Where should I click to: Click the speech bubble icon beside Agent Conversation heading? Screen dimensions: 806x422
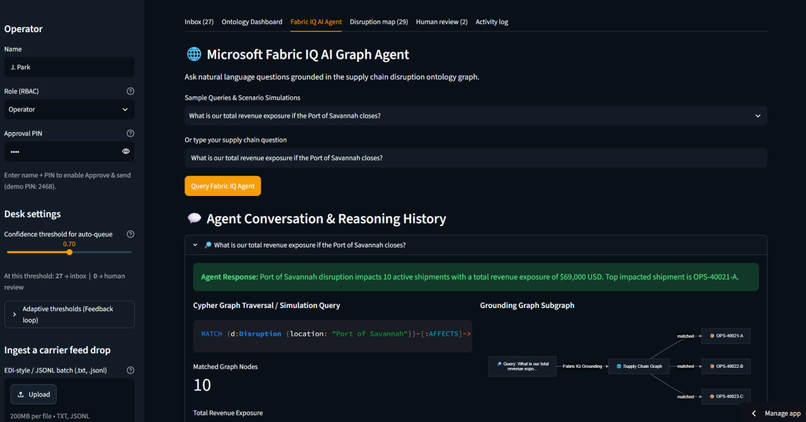click(194, 218)
